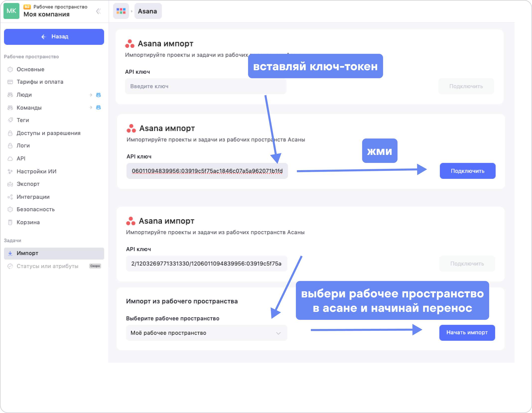Click the API cloud icon
This screenshot has width=532, height=413.
pos(10,158)
